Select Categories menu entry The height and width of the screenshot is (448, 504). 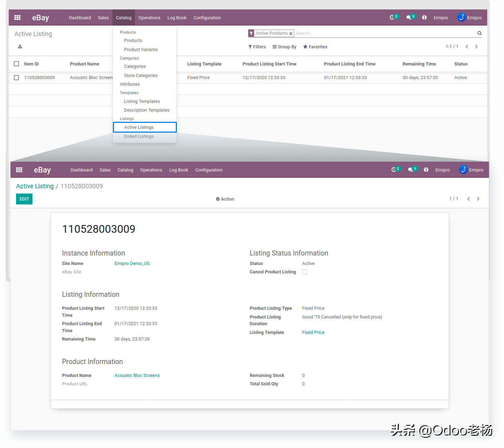click(135, 66)
